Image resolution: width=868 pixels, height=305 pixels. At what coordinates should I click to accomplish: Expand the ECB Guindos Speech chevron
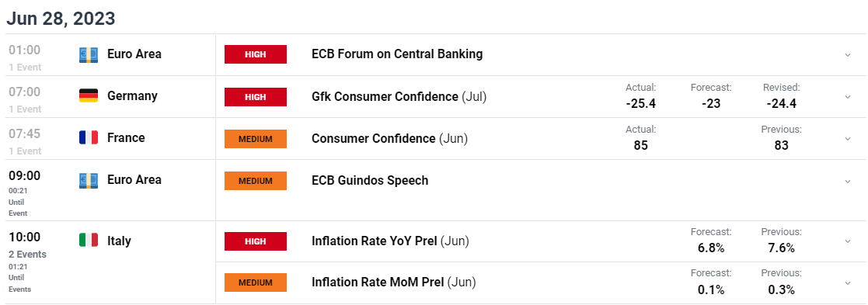(848, 181)
